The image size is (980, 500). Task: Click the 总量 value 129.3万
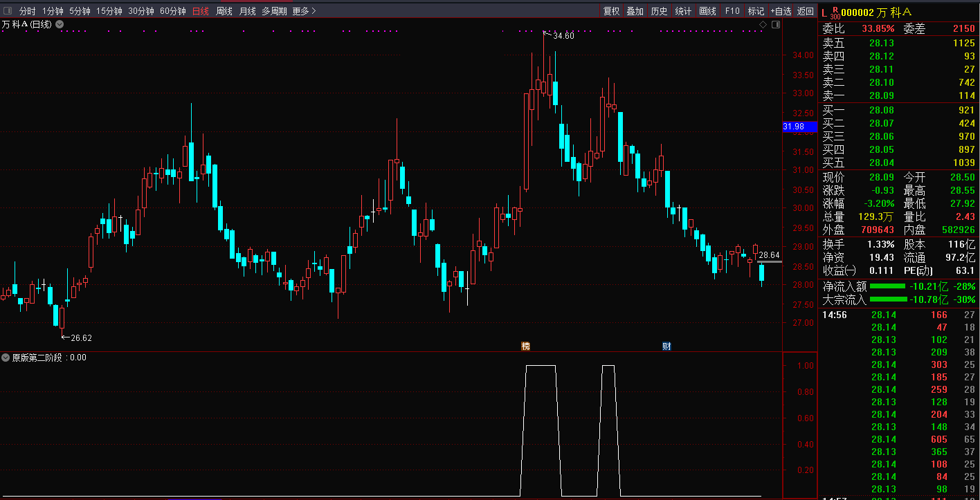(x=878, y=216)
